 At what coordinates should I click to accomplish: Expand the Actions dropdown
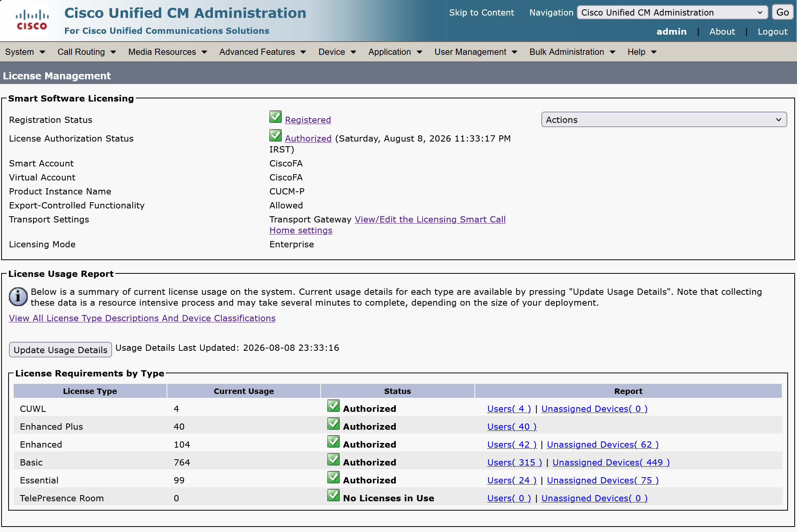click(x=664, y=120)
